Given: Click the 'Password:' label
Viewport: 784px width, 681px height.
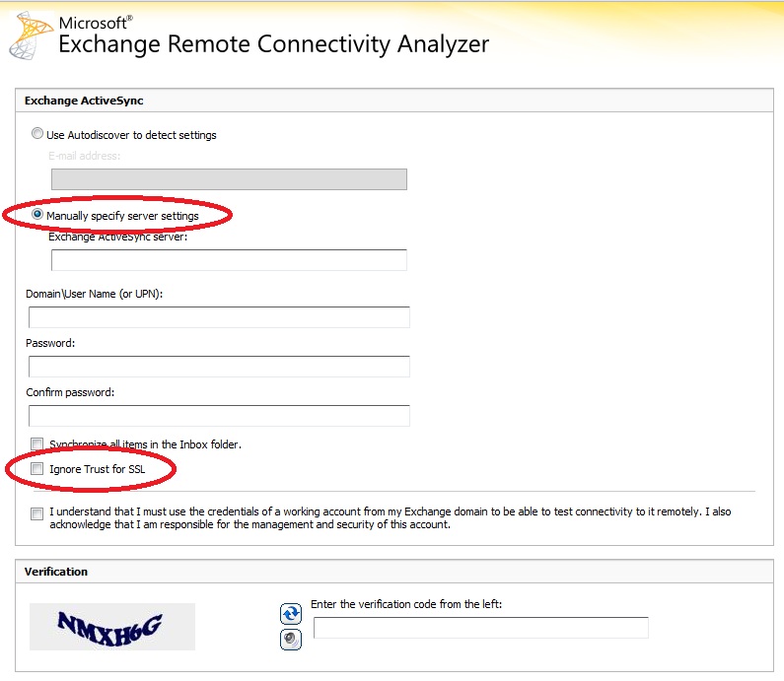Looking at the screenshot, I should 50,343.
